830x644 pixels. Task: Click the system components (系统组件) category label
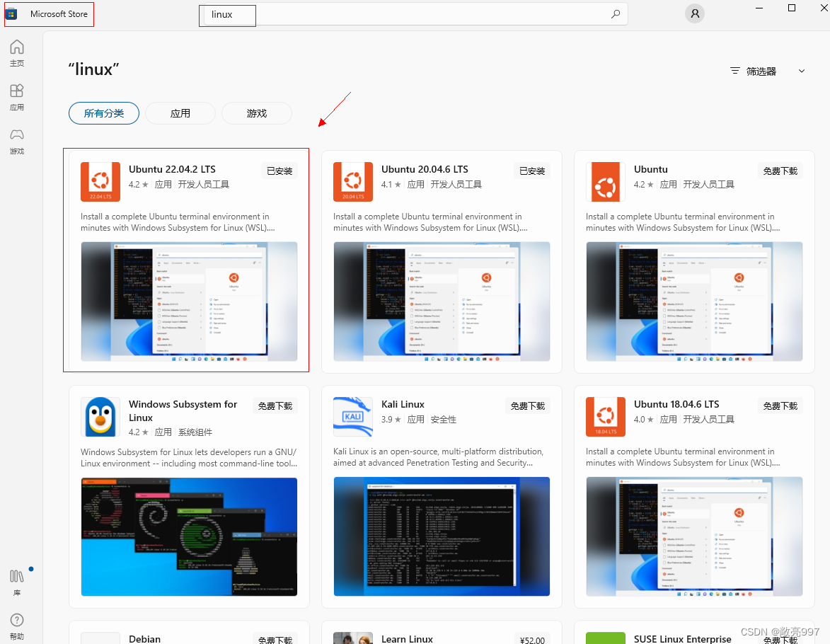[x=195, y=432]
